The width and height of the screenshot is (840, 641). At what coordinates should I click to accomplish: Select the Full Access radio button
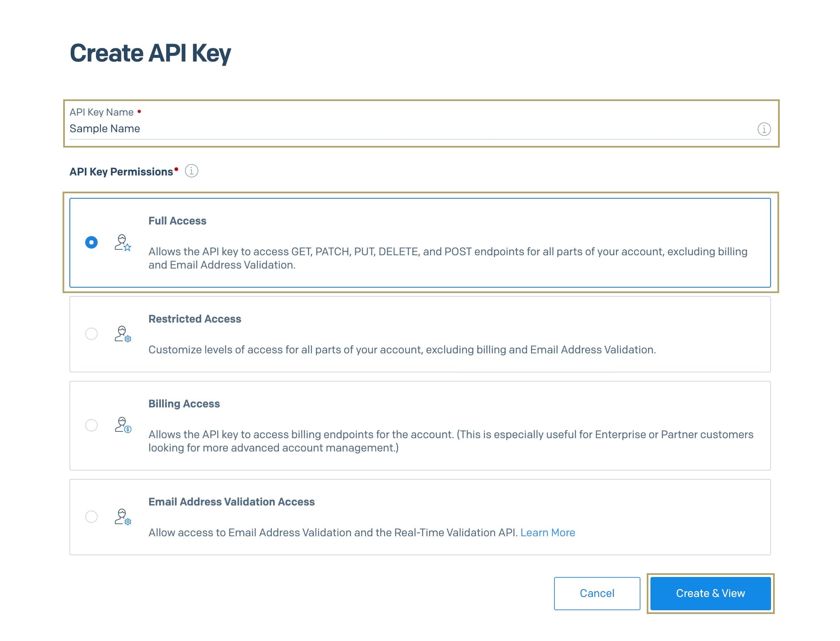click(91, 242)
